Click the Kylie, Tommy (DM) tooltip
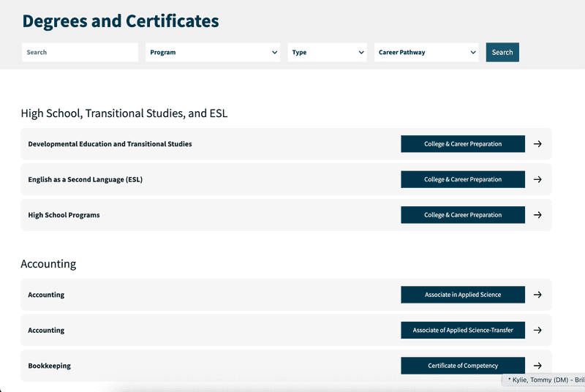585x392 pixels. point(544,380)
